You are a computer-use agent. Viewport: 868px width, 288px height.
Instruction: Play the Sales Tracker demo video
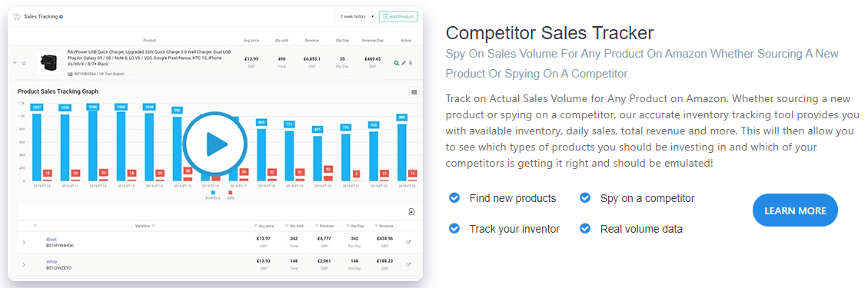pos(215,144)
